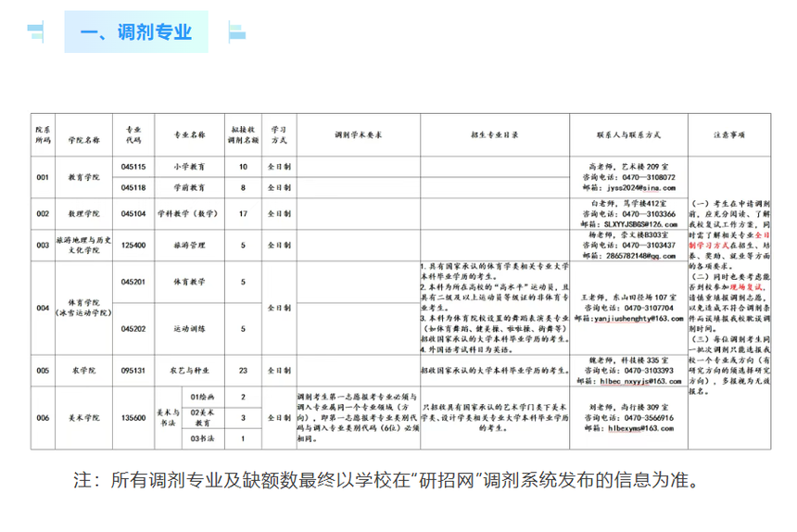Click quota 17 for 学科教学（数学）
Screen dimensions: 797x532
pyautogui.click(x=243, y=214)
